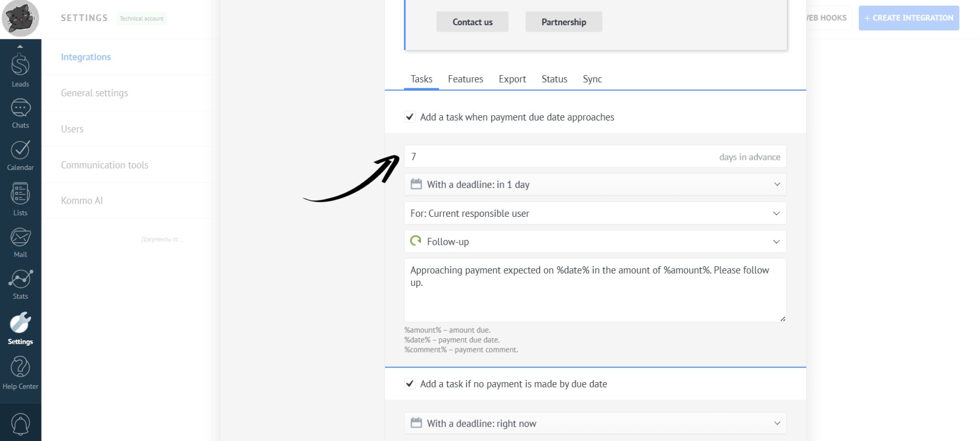This screenshot has width=980, height=441.
Task: Switch to the Export tab
Action: tap(512, 79)
